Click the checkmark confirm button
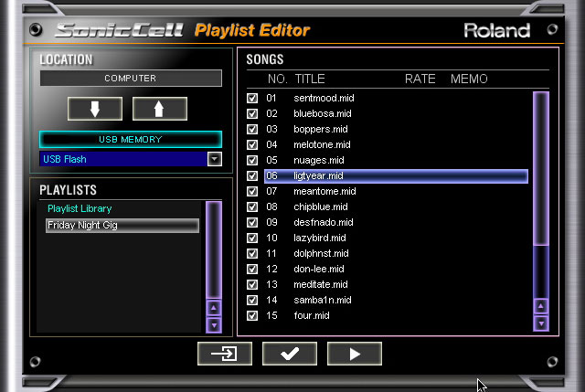 click(290, 354)
